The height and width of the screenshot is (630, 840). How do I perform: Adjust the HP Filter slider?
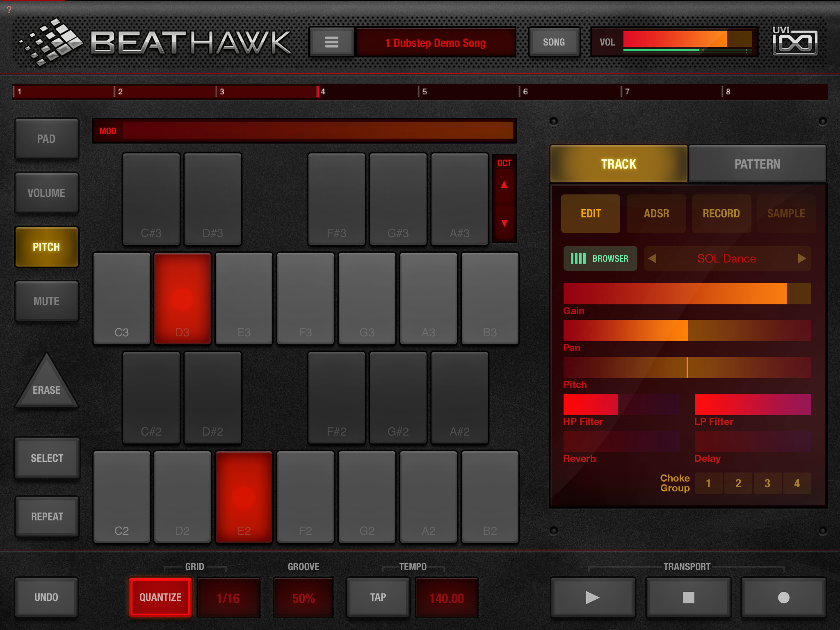(x=622, y=404)
